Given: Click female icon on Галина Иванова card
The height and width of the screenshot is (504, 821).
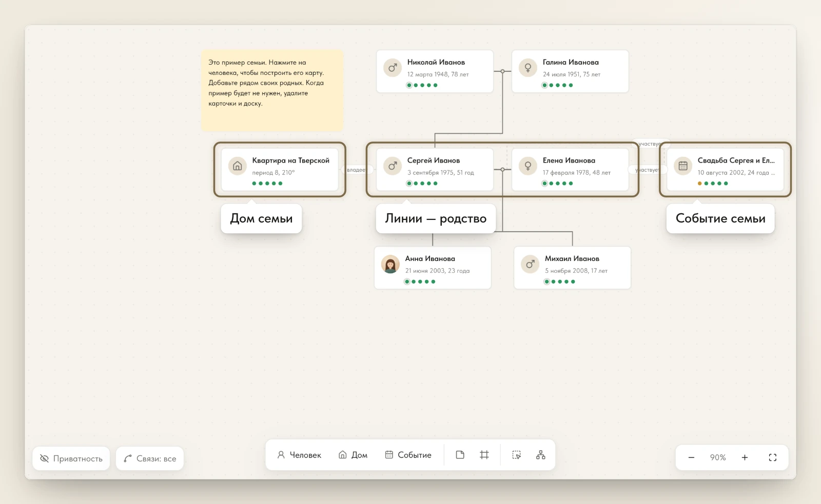Looking at the screenshot, I should click(x=528, y=68).
